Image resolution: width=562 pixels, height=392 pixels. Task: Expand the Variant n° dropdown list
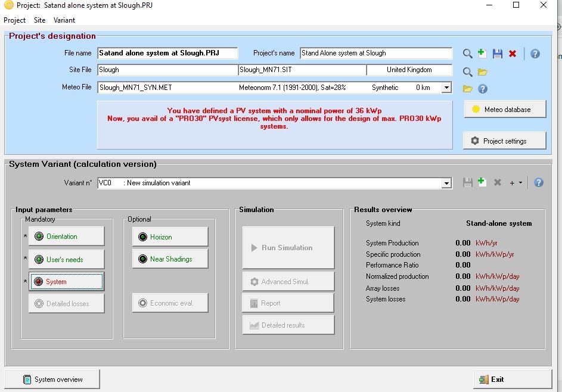point(446,183)
